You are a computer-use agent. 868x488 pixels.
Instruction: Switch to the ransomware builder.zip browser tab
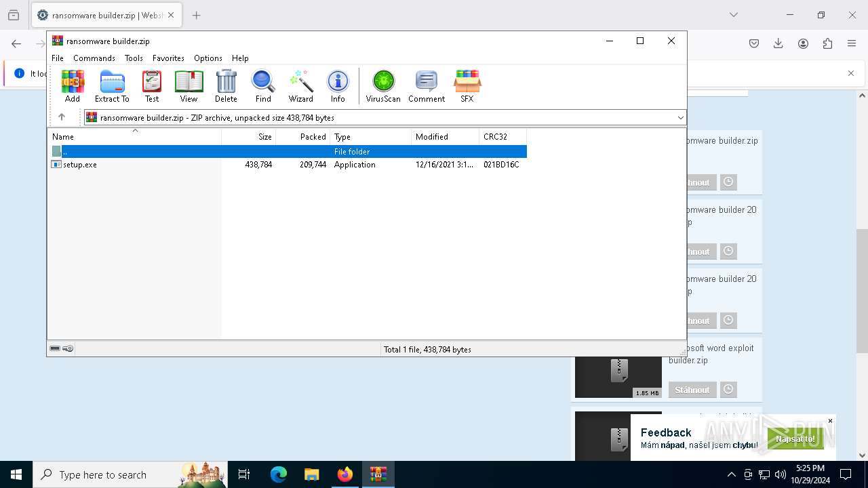tap(106, 15)
